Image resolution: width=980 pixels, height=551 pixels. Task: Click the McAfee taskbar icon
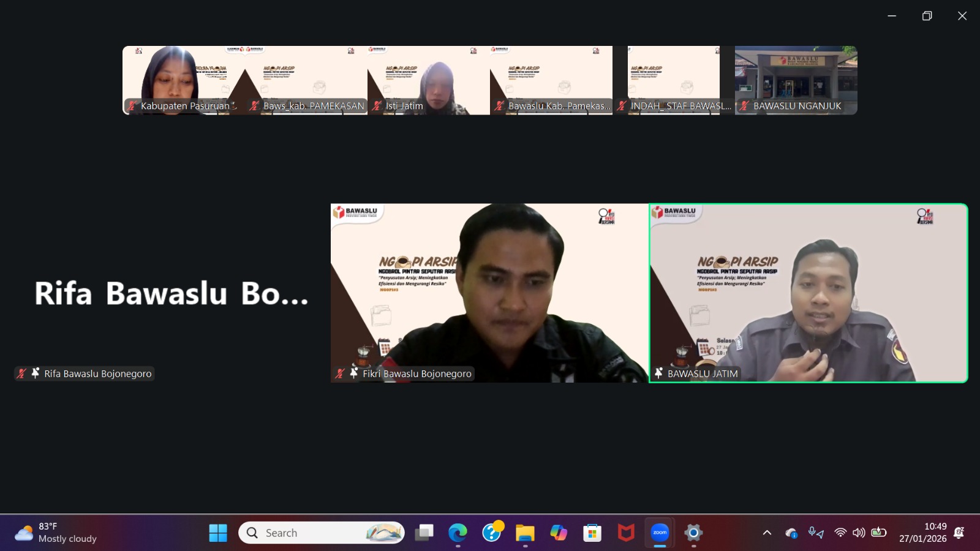pyautogui.click(x=626, y=533)
